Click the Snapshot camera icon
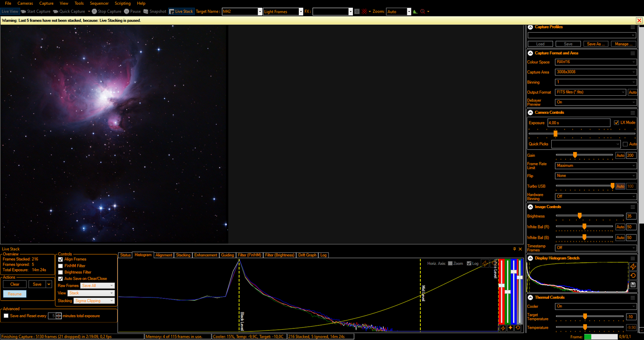This screenshot has height=340, width=644. pyautogui.click(x=146, y=12)
